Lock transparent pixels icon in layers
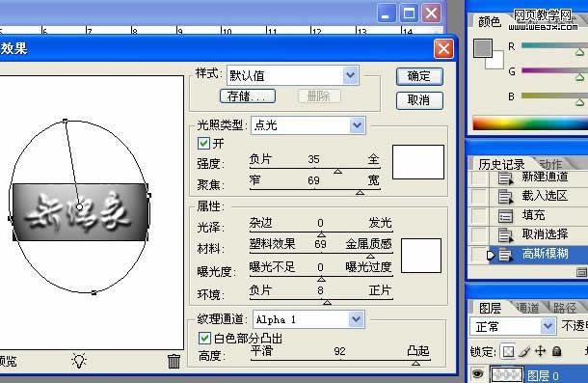The width and height of the screenshot is (588, 383). (x=508, y=351)
